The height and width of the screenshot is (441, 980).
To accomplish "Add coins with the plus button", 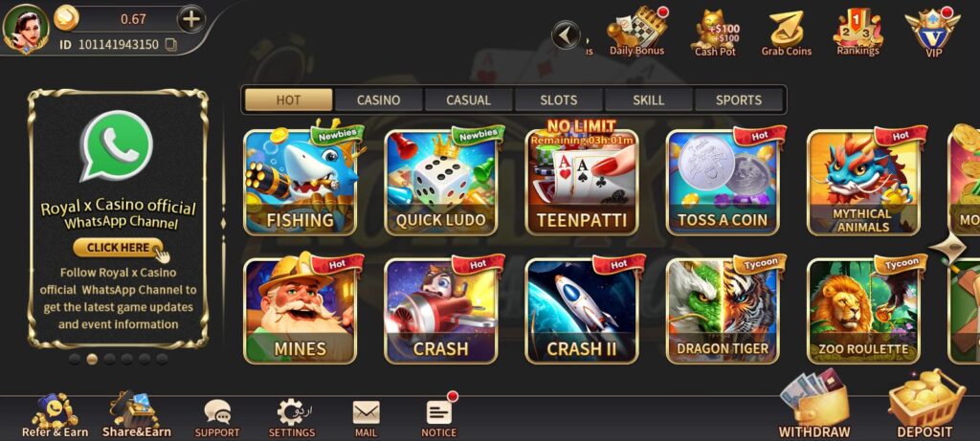I will tap(191, 19).
